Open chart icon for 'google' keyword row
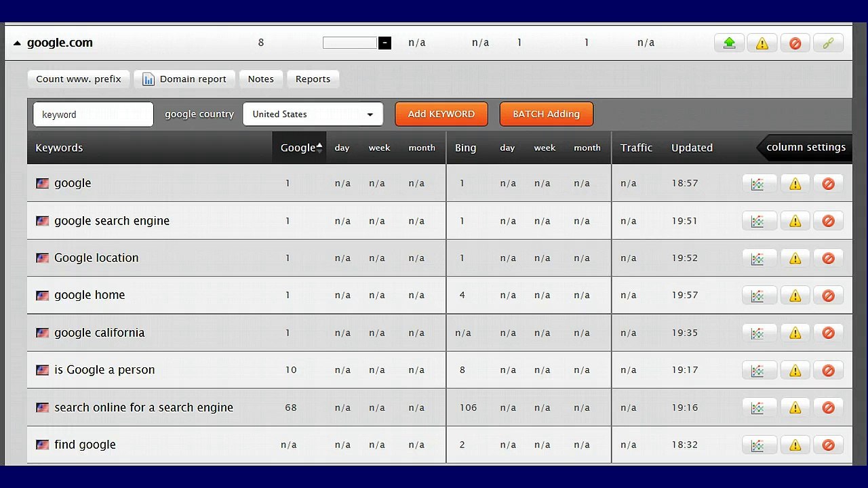The width and height of the screenshot is (868, 488). pos(758,184)
